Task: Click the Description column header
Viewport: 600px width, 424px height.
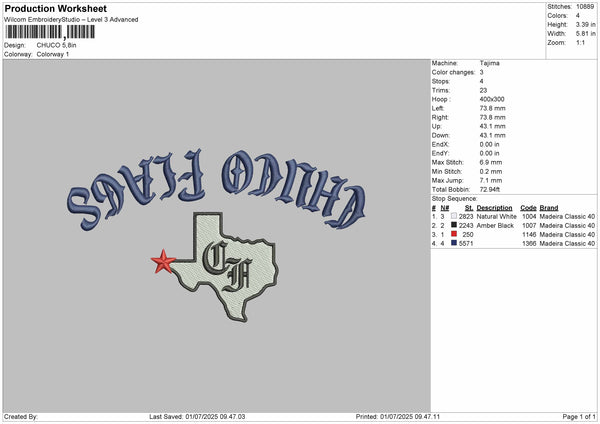Action: [x=494, y=208]
